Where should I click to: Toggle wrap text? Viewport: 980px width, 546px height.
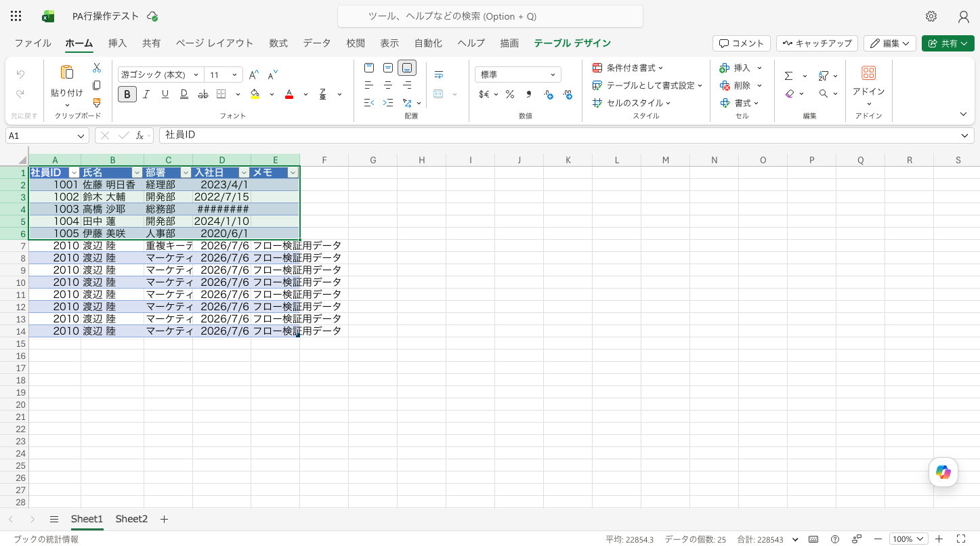pos(438,75)
